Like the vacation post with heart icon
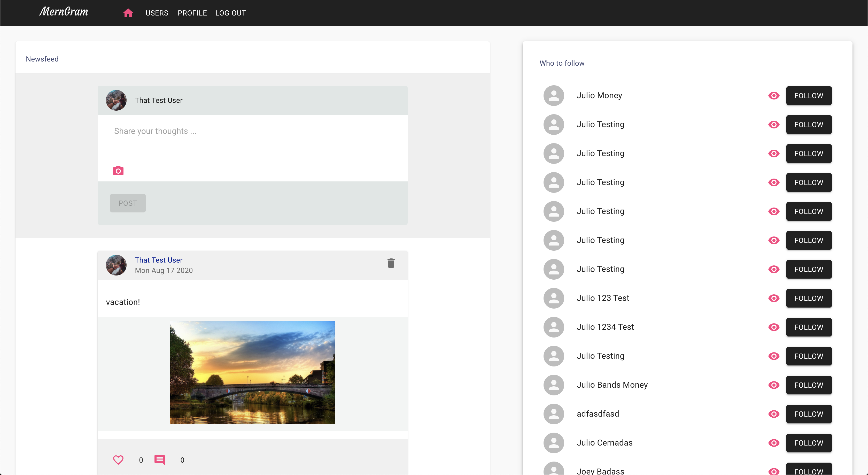The image size is (868, 475). 118,460
